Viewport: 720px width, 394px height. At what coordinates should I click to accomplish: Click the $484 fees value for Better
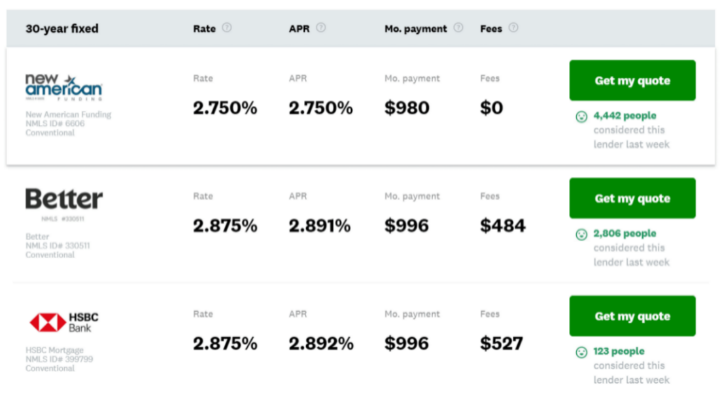coord(503,225)
